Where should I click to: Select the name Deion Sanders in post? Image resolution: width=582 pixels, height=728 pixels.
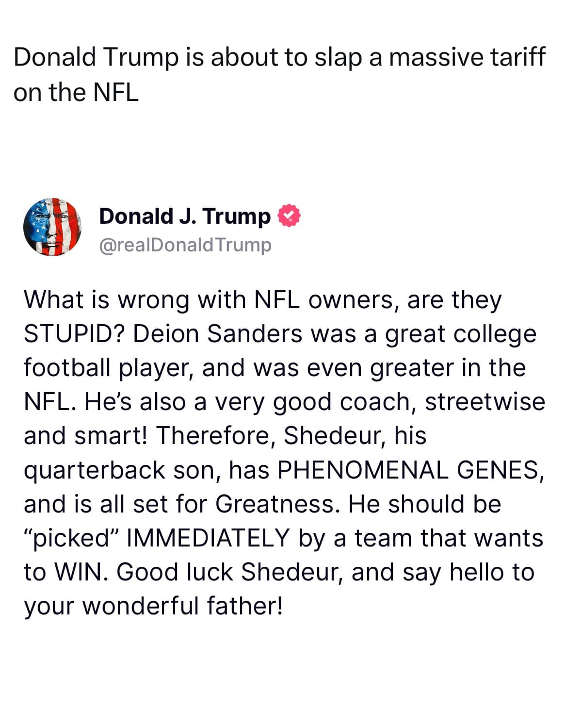pyautogui.click(x=218, y=334)
